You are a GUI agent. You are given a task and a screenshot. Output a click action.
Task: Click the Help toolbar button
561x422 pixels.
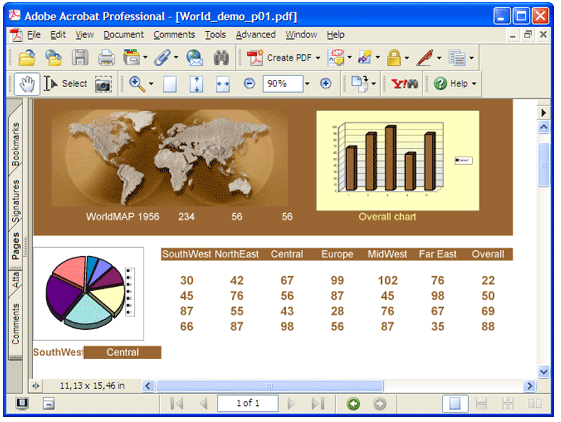pos(451,84)
